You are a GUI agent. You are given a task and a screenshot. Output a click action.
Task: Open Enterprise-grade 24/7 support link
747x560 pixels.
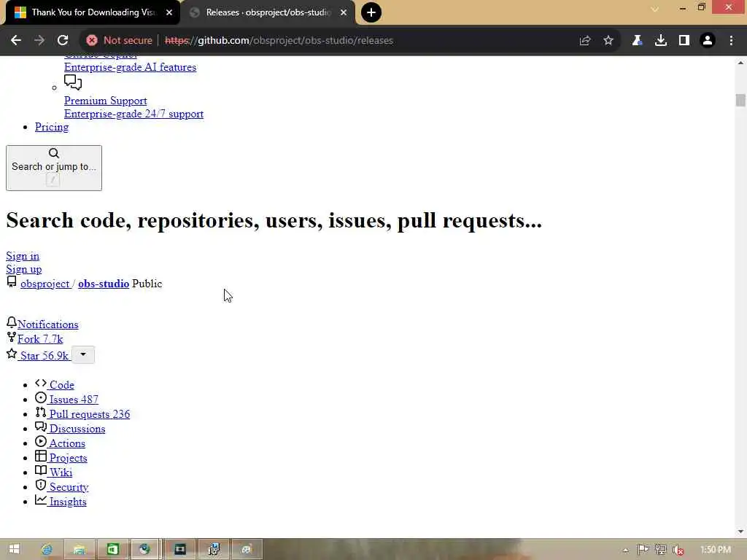[x=134, y=114]
